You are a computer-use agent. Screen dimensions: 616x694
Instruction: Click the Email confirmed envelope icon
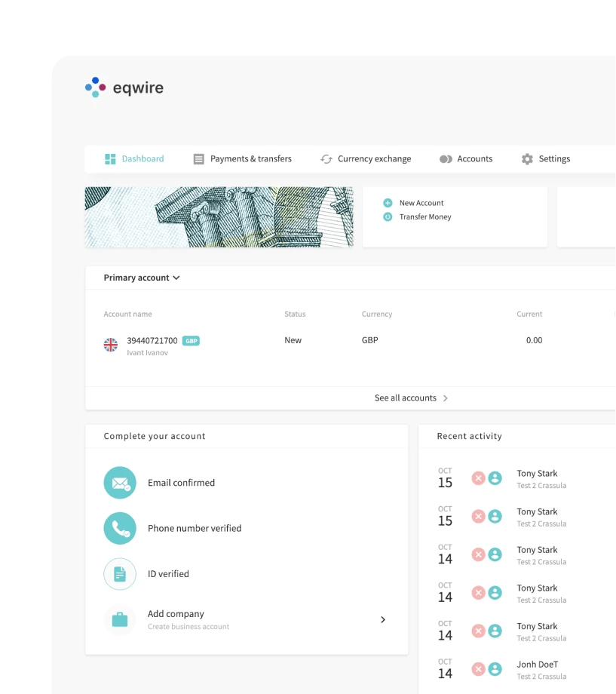pyautogui.click(x=120, y=483)
